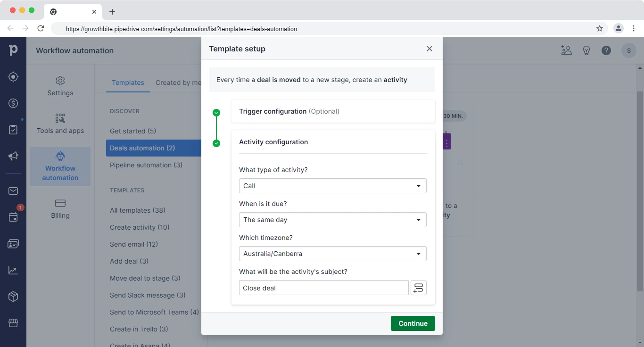Open Deals dollar icon in sidebar

[x=13, y=103]
